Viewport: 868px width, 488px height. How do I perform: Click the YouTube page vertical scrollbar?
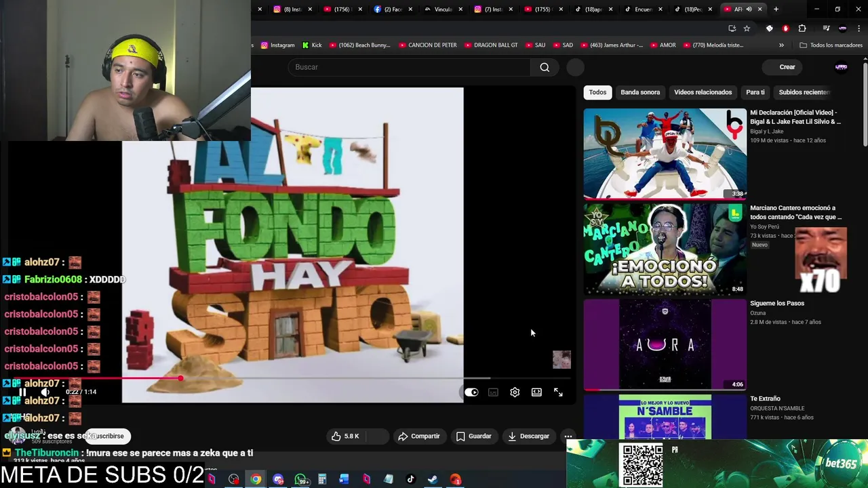tap(865, 105)
